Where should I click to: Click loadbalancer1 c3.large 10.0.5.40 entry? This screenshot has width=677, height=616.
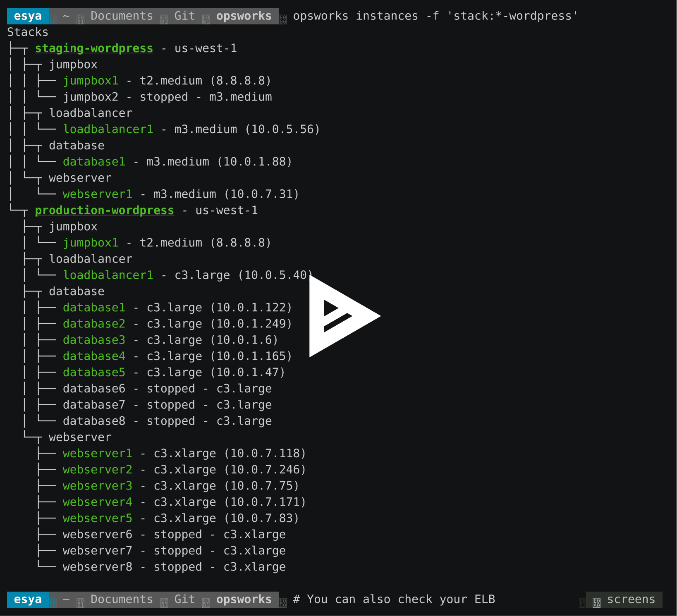188,275
